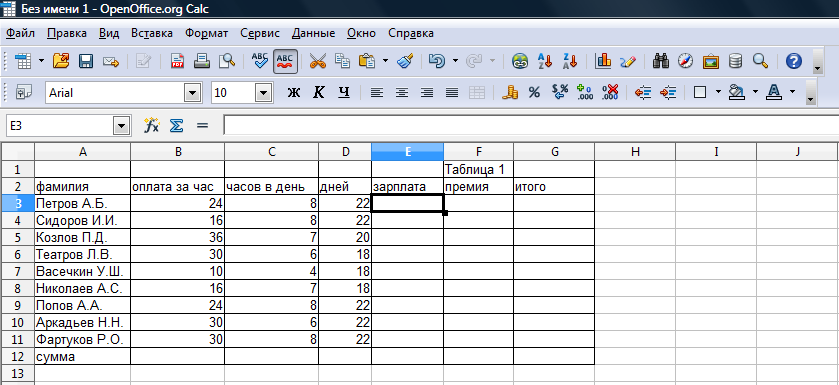Toggle italic K formatting
Screen dimensions: 839x385
[319, 93]
